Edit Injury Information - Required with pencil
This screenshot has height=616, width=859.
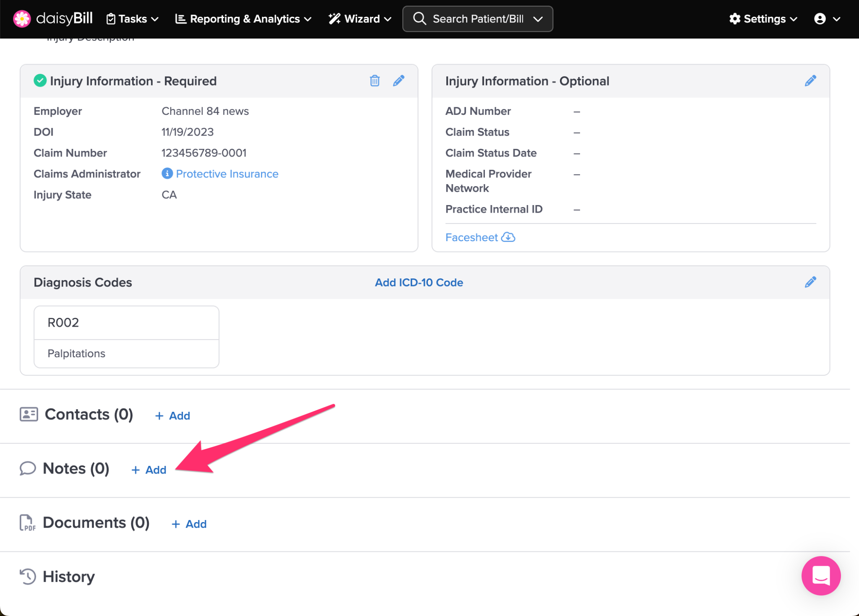point(398,81)
